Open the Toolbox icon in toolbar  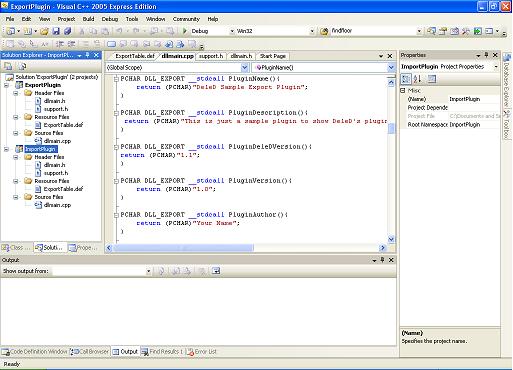tap(466, 31)
